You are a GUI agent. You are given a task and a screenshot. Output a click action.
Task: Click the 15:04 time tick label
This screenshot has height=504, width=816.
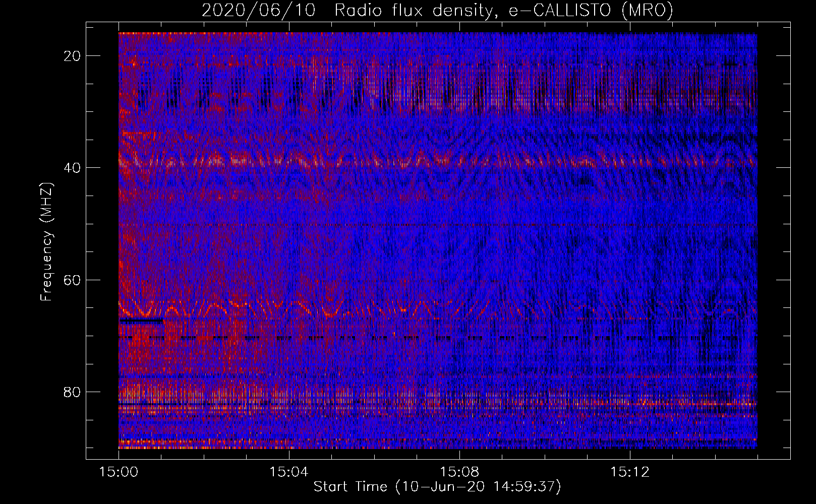[289, 472]
